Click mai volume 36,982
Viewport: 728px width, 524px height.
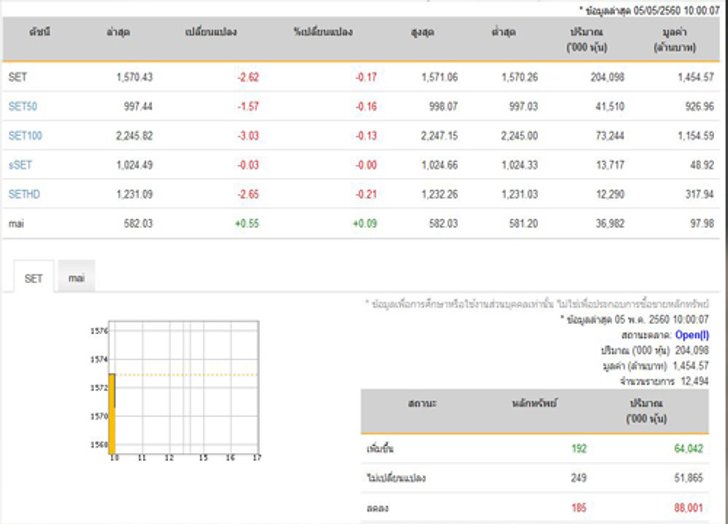click(x=610, y=223)
